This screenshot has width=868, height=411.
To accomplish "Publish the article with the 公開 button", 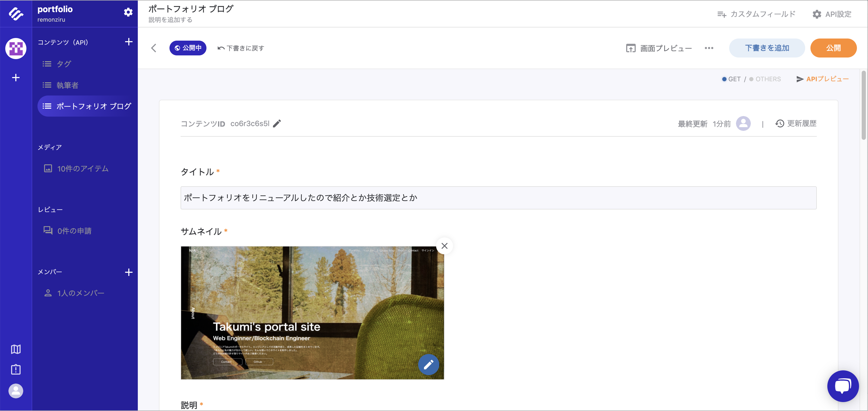I will coord(833,48).
